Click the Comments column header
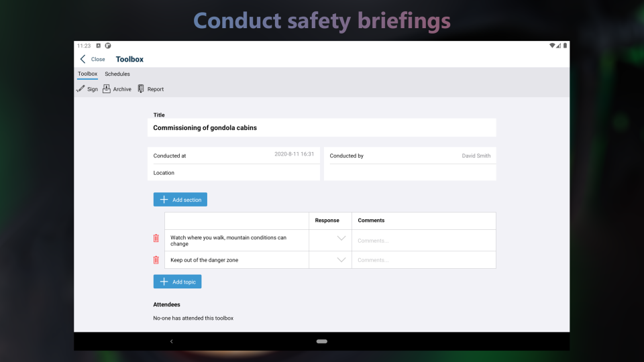Image resolution: width=644 pixels, height=362 pixels. pyautogui.click(x=371, y=221)
